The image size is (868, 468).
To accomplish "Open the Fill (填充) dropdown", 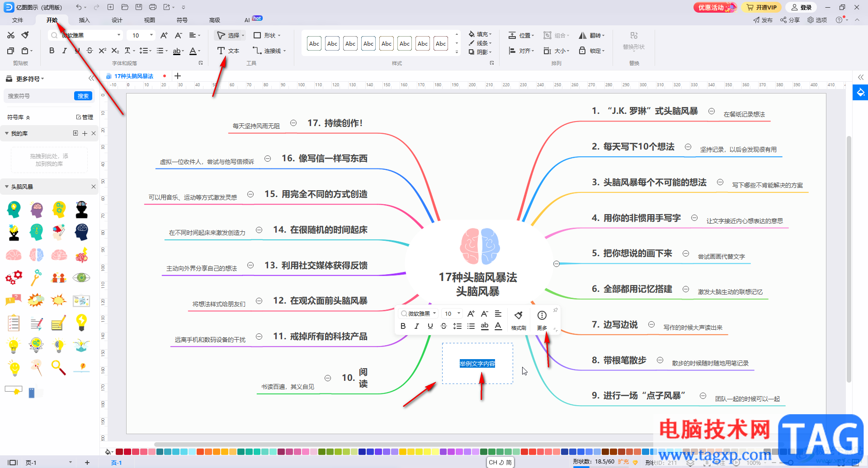I will [480, 34].
